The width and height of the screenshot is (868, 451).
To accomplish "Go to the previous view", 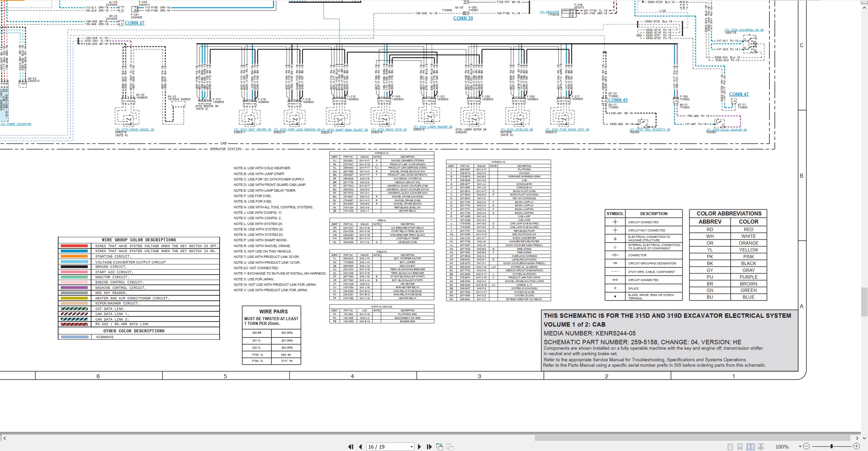I will click(x=440, y=447).
